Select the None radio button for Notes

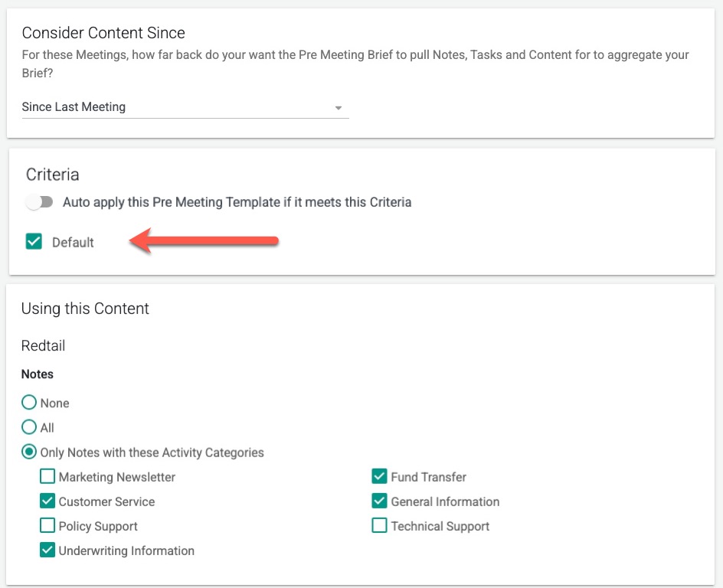(29, 403)
